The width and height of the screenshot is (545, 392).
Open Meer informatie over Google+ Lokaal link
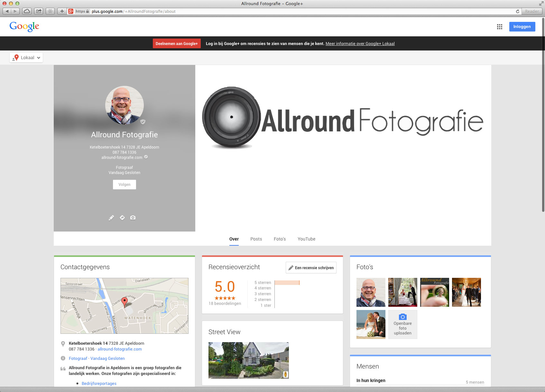pos(360,44)
